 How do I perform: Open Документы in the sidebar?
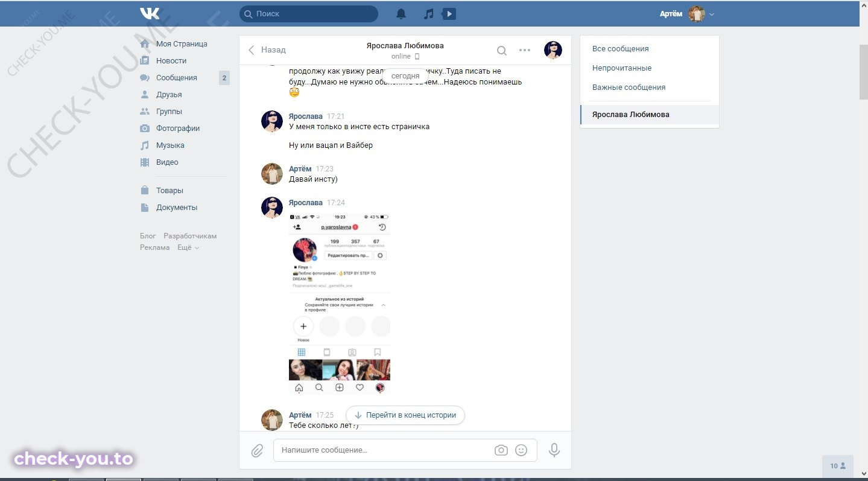pos(177,208)
